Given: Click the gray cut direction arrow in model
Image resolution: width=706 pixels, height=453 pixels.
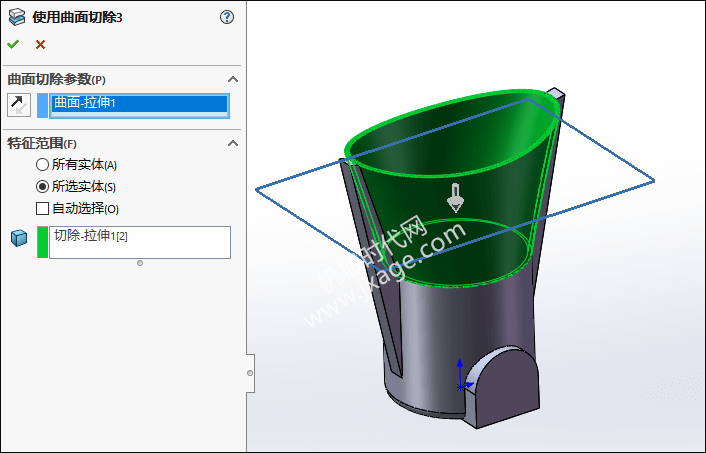Looking at the screenshot, I should tap(455, 197).
